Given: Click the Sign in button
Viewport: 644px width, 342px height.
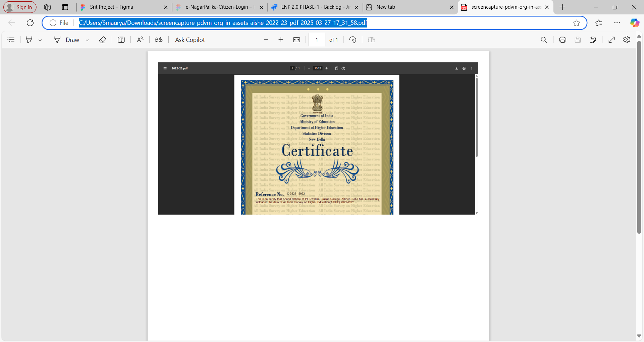Looking at the screenshot, I should point(20,7).
